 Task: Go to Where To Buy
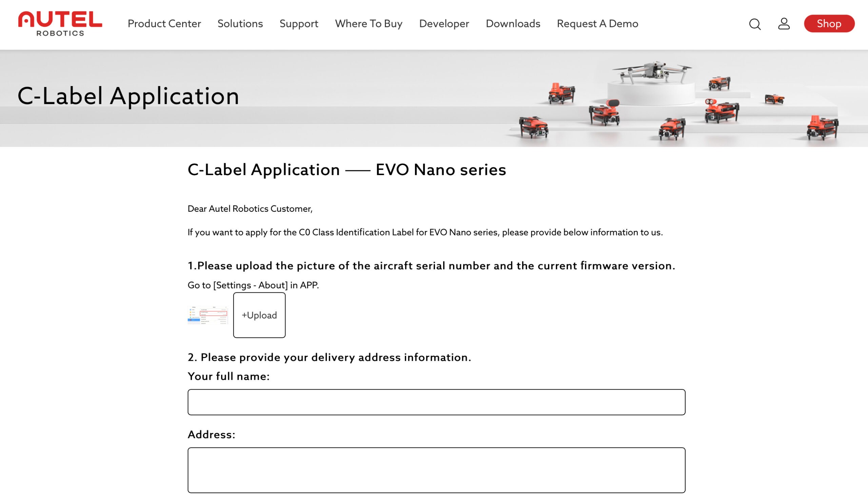pos(369,23)
